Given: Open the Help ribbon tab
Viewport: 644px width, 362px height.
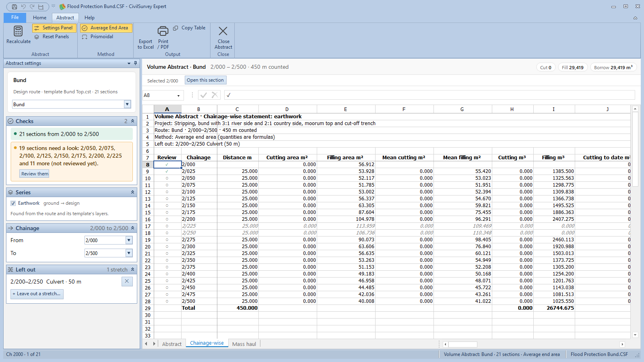Looking at the screenshot, I should click(89, 18).
